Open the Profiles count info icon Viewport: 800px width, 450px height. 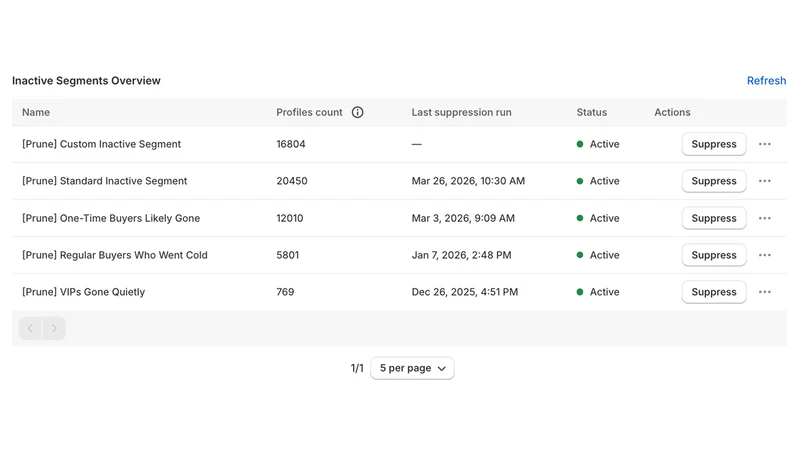coord(357,112)
